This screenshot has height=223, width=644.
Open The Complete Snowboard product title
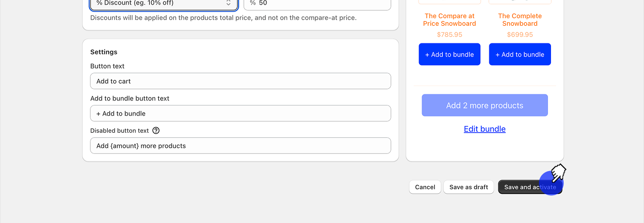click(520, 20)
